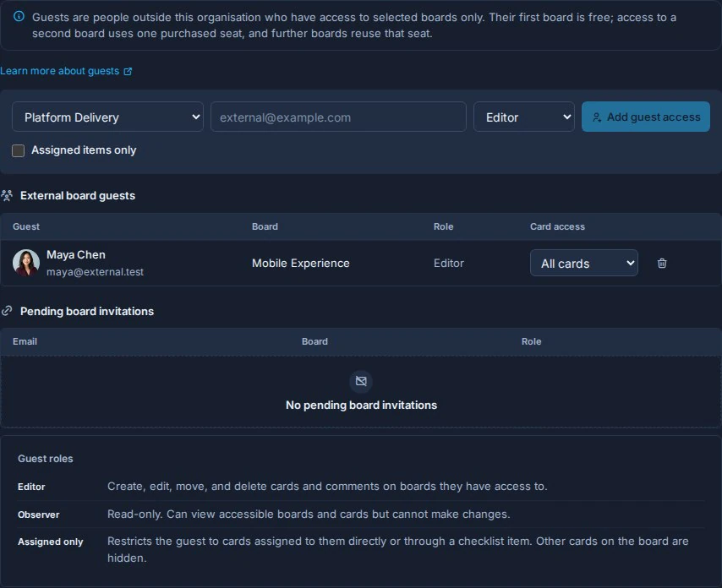Click the External board guests people icon
Screen dimensions: 722x588
[7, 195]
